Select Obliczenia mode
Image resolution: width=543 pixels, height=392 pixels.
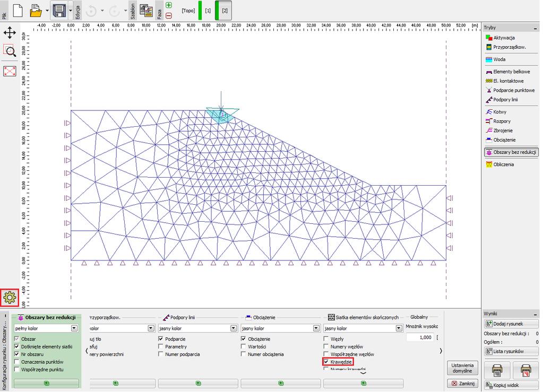tap(499, 164)
